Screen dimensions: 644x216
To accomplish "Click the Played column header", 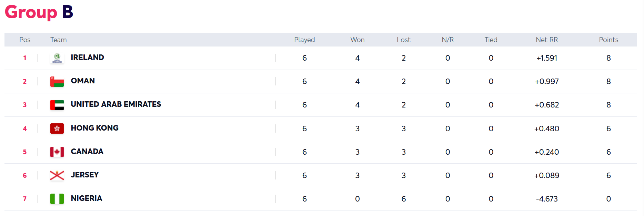I will coord(304,40).
